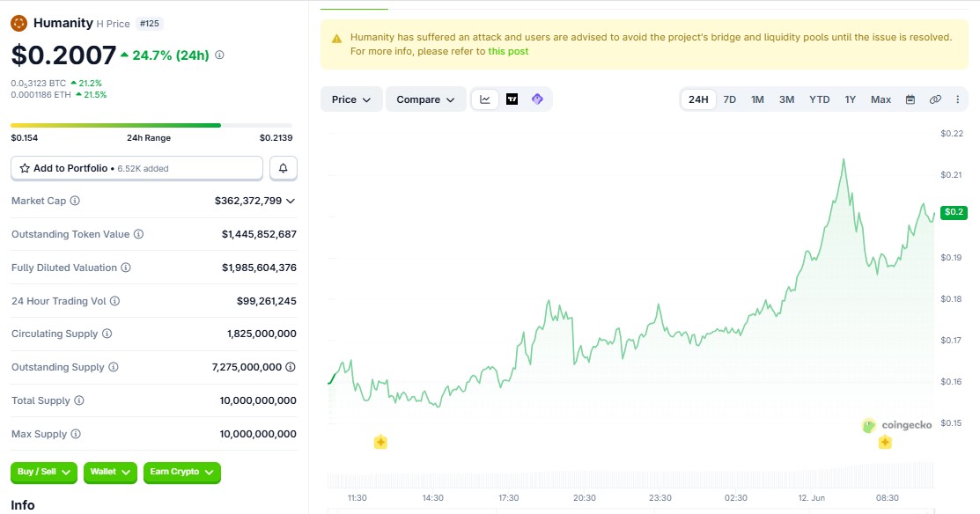The height and width of the screenshot is (514, 980).
Task: Copy the chart link icon
Action: pyautogui.click(x=935, y=99)
